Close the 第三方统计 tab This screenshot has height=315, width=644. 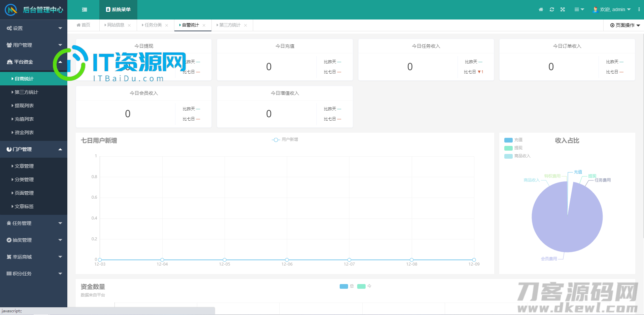(245, 25)
